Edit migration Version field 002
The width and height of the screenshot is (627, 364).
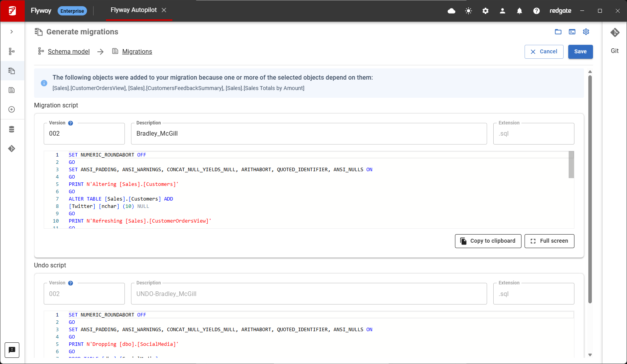coord(84,134)
